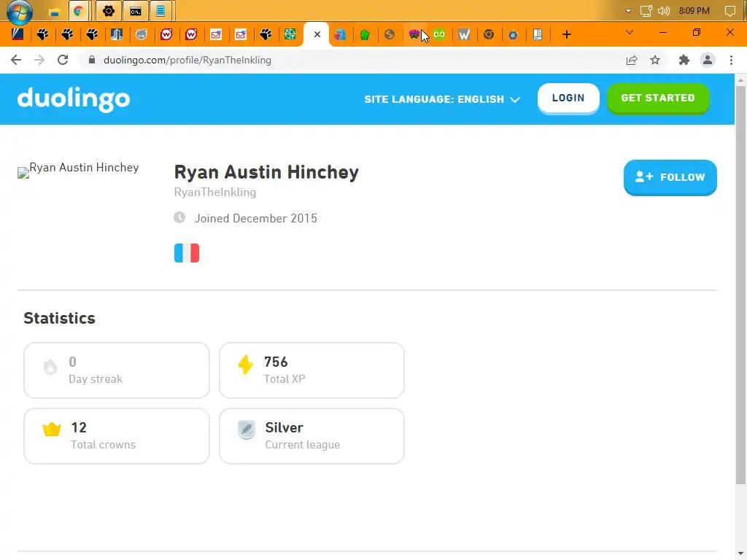Click the black gear app on taskbar

point(109,11)
